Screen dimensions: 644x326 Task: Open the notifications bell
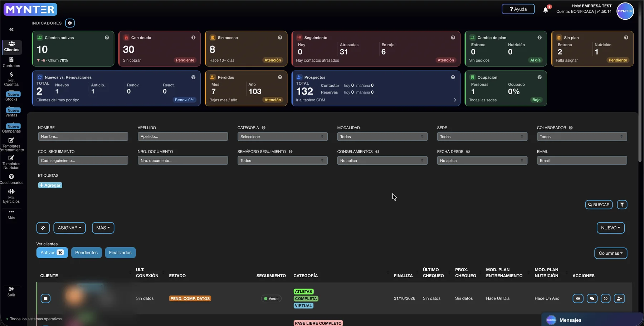click(x=546, y=10)
